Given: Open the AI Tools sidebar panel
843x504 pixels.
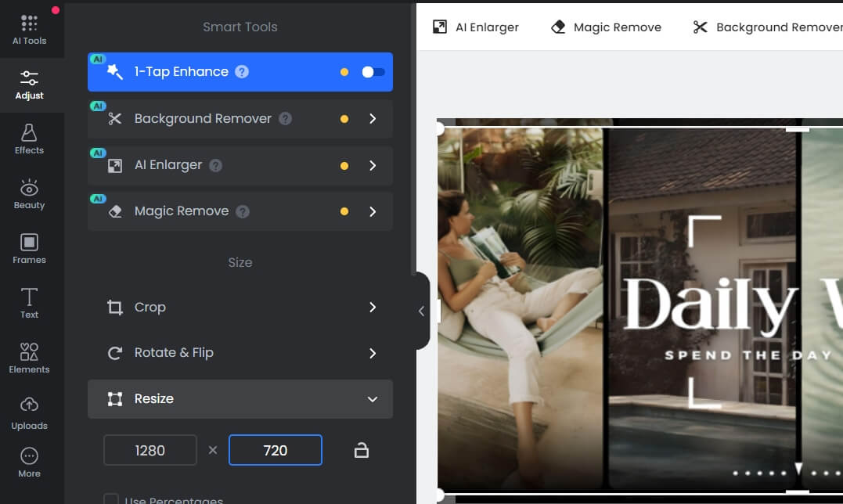Looking at the screenshot, I should pyautogui.click(x=29, y=30).
